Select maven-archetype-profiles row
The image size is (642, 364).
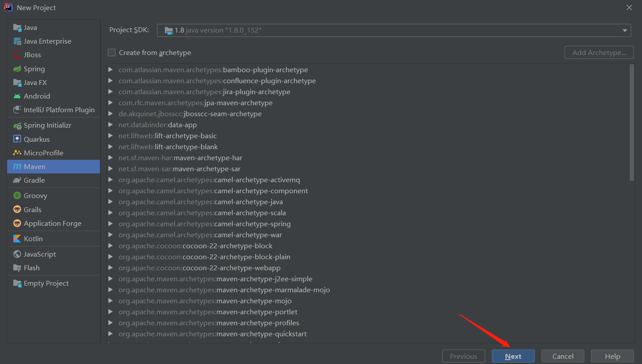pyautogui.click(x=368, y=323)
